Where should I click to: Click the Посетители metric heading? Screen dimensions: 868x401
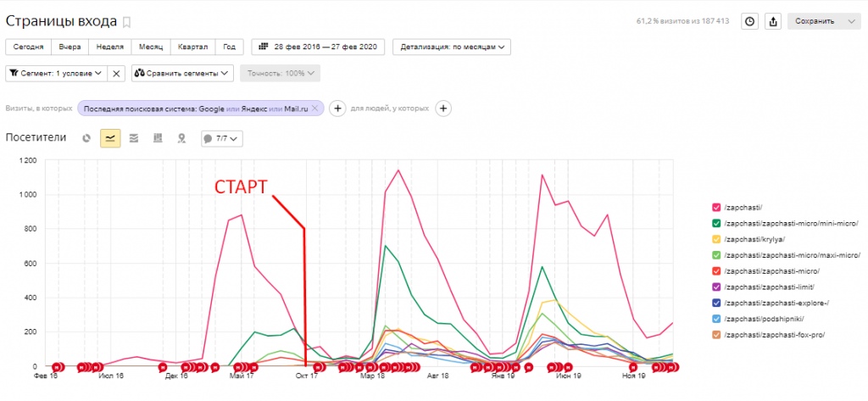pos(36,138)
